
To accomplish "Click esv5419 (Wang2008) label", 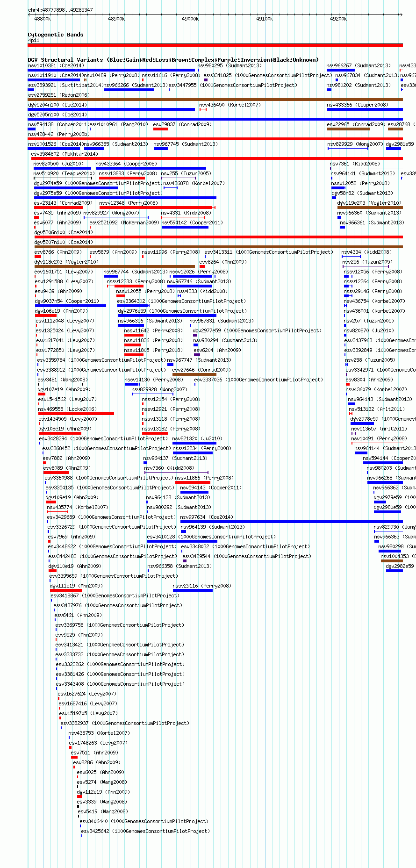I will tap(103, 811).
